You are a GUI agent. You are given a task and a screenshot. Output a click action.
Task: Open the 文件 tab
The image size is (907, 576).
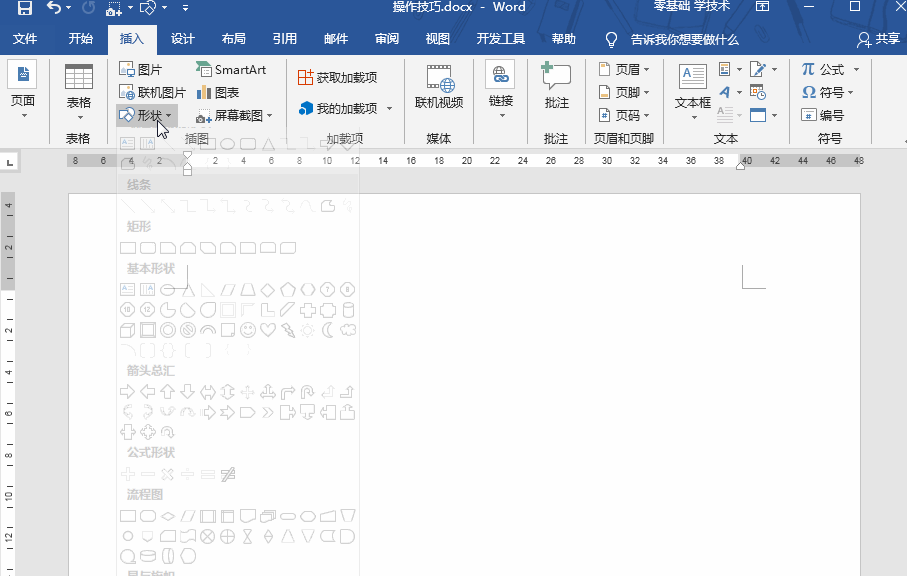click(x=25, y=39)
